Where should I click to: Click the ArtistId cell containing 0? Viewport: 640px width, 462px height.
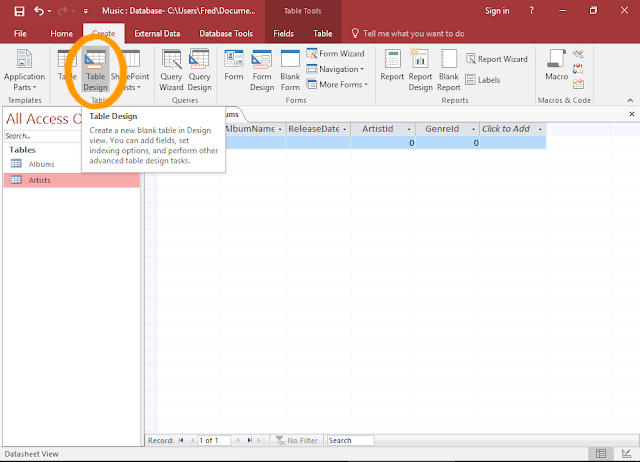coord(383,143)
